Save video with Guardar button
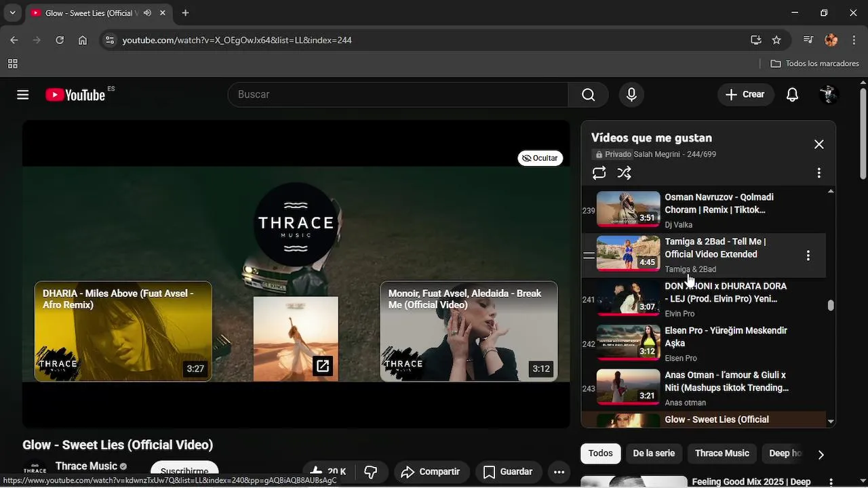The image size is (868, 488). coord(507,472)
